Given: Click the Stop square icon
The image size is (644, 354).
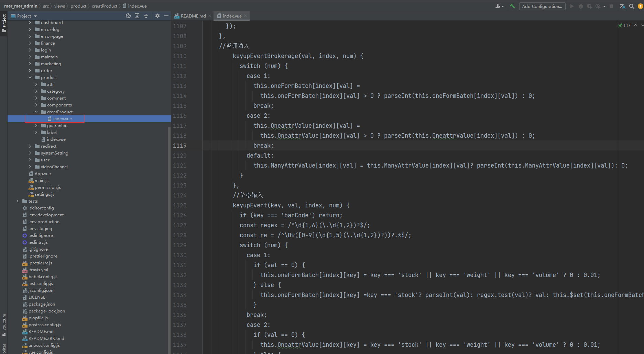Looking at the screenshot, I should coord(611,6).
